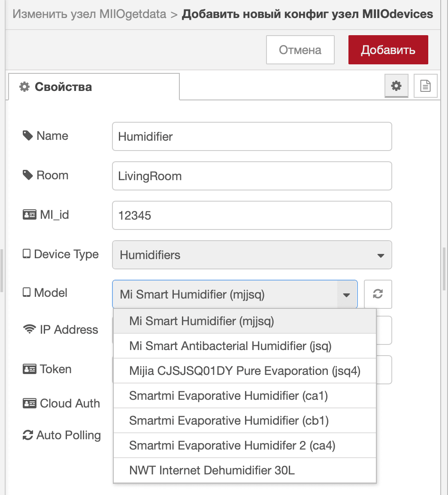448x495 pixels.
Task: Click the Добавить button
Action: (388, 50)
